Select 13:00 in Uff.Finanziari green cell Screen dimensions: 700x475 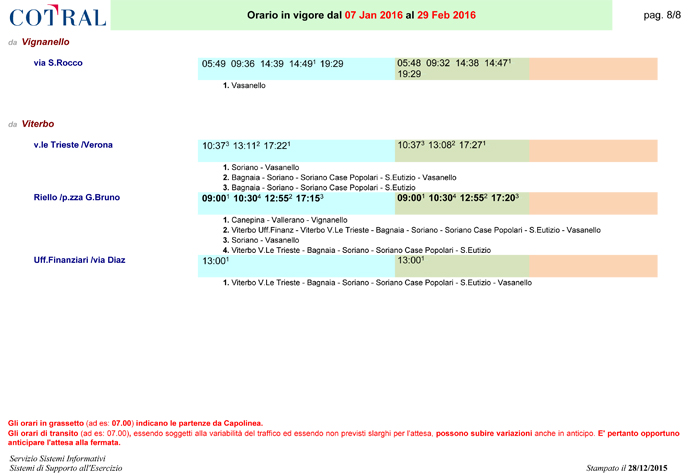tap(411, 260)
